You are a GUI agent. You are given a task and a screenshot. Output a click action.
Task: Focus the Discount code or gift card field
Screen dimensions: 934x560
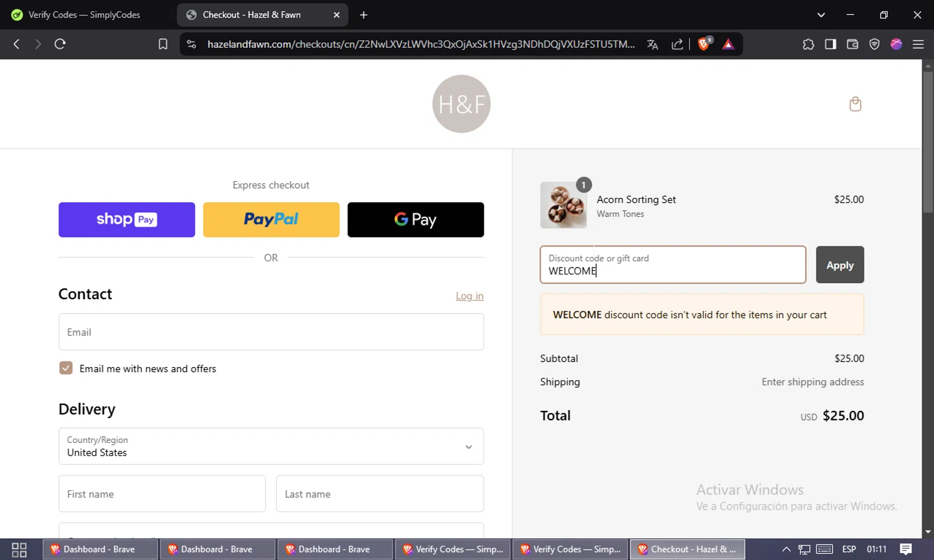[x=673, y=265]
